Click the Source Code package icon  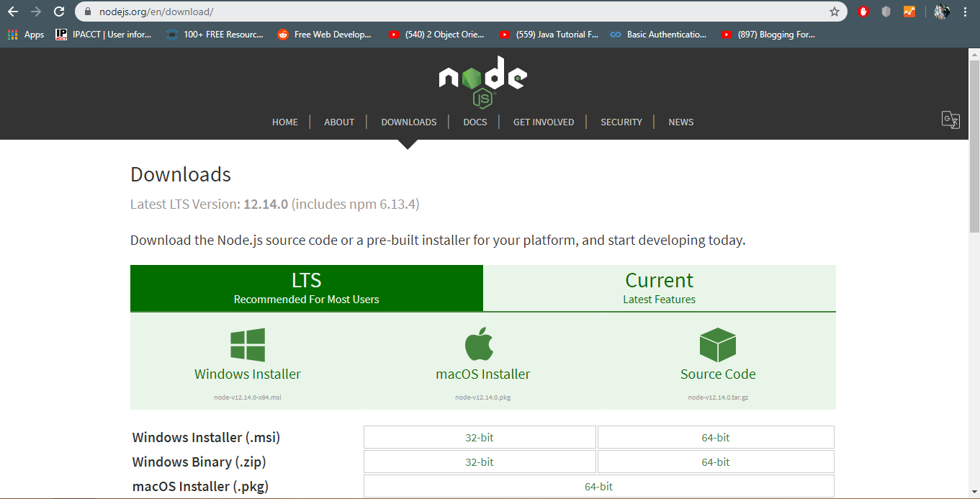pyautogui.click(x=718, y=343)
